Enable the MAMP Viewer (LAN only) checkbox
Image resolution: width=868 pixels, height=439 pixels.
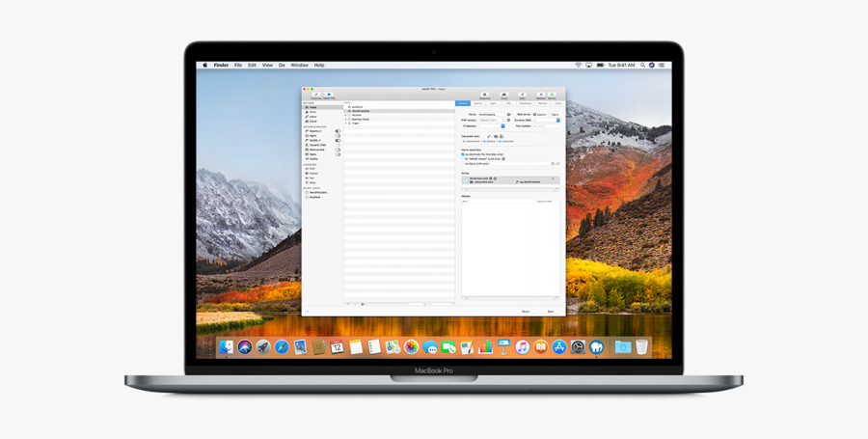tap(463, 159)
